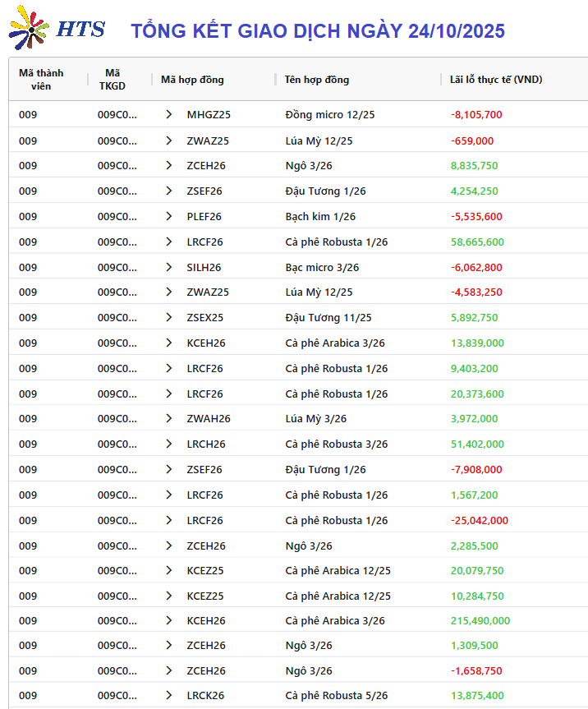Open details for LRCH26 contract

tap(169, 444)
